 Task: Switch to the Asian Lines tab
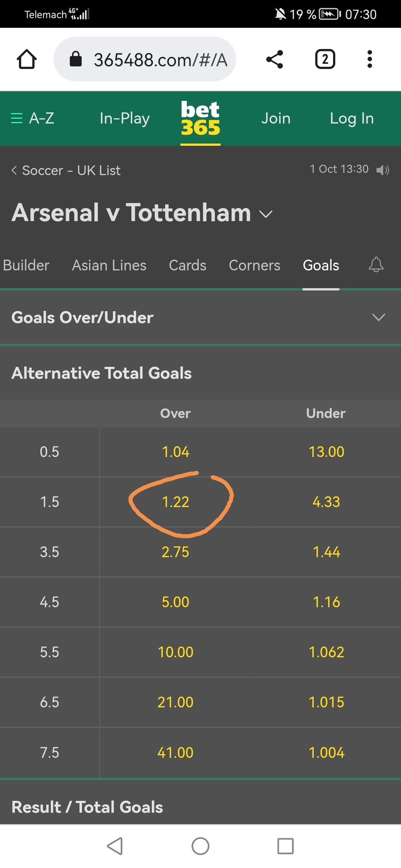109,265
